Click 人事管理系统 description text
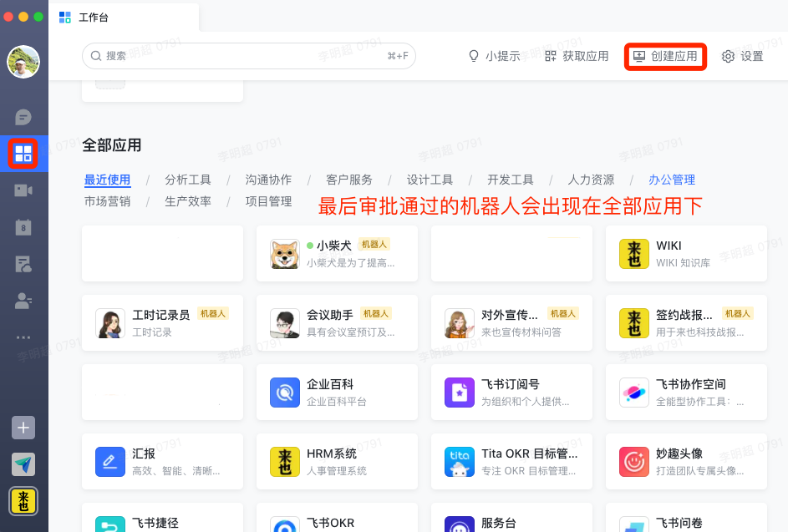 pyautogui.click(x=337, y=471)
